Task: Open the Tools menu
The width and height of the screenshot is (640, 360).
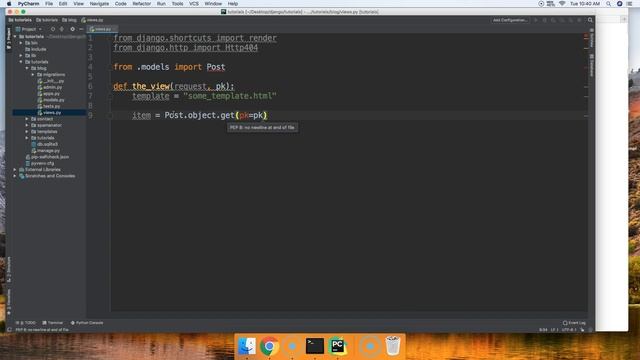Action: [177, 4]
